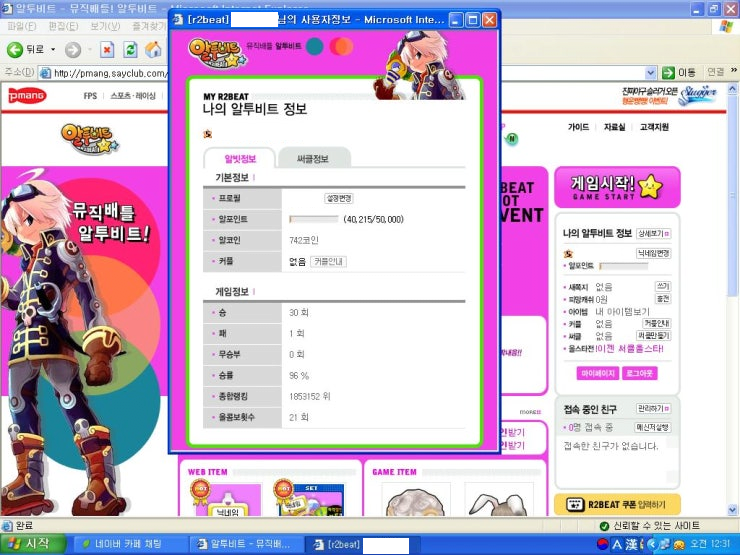Screen dimensions: 740x555
Task: Click the IE Forward arrow icon
Action: coord(73,50)
